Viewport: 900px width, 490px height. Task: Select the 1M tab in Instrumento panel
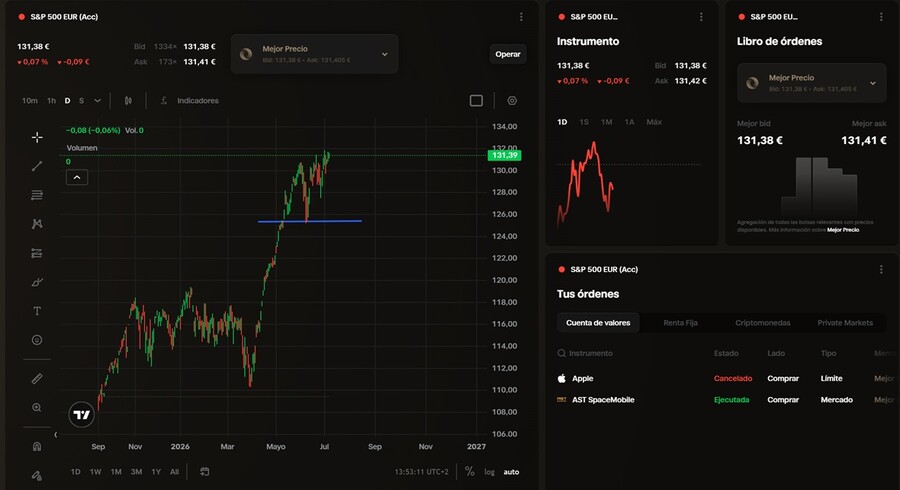[x=607, y=122]
